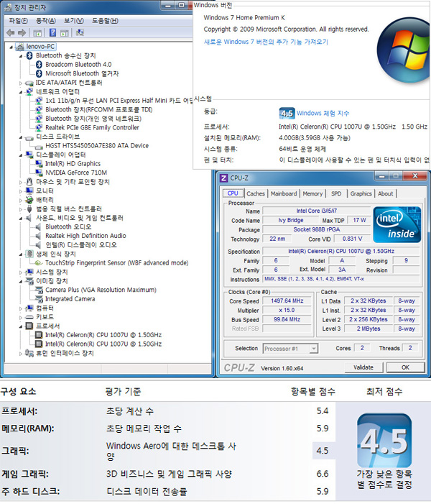Click the lenovo-PC root computer node

pyautogui.click(x=40, y=47)
